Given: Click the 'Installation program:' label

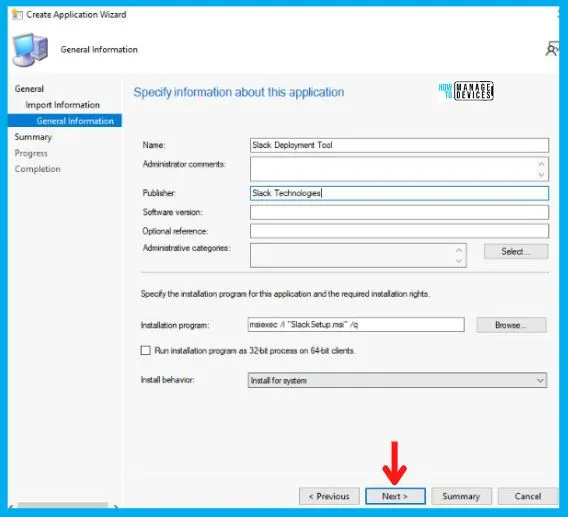Looking at the screenshot, I should pos(175,325).
